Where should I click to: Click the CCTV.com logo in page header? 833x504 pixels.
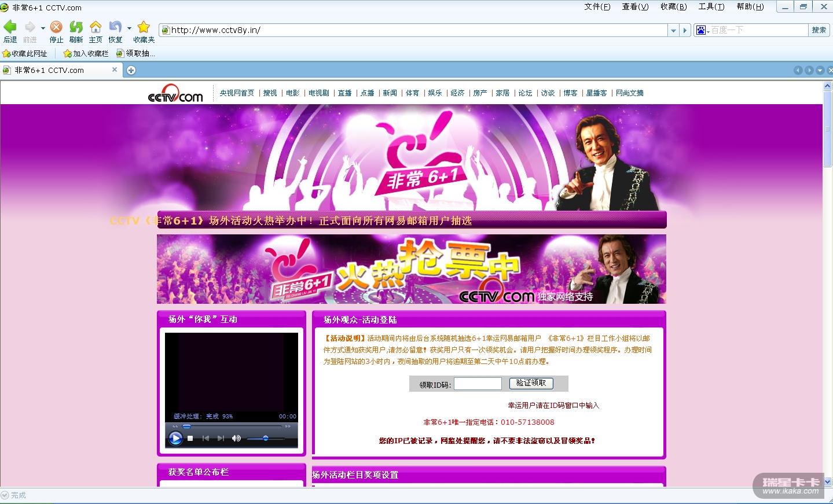(x=175, y=93)
